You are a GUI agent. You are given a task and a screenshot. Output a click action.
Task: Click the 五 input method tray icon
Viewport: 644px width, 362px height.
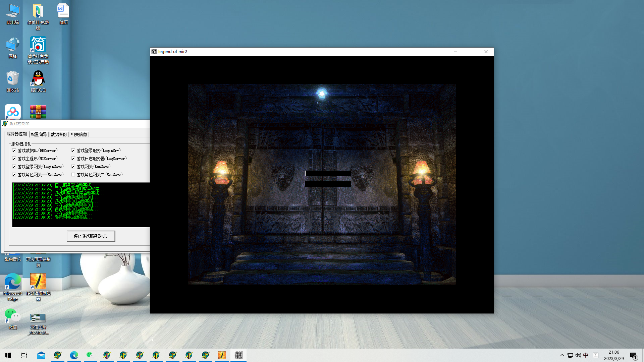point(596,355)
